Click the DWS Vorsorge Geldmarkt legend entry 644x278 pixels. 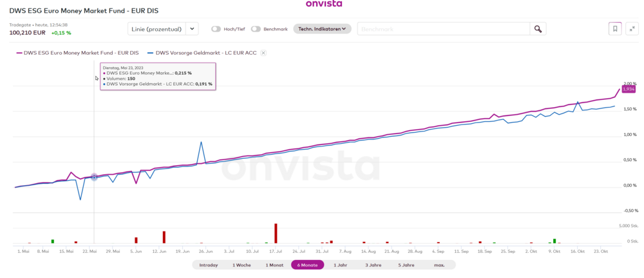pos(202,53)
